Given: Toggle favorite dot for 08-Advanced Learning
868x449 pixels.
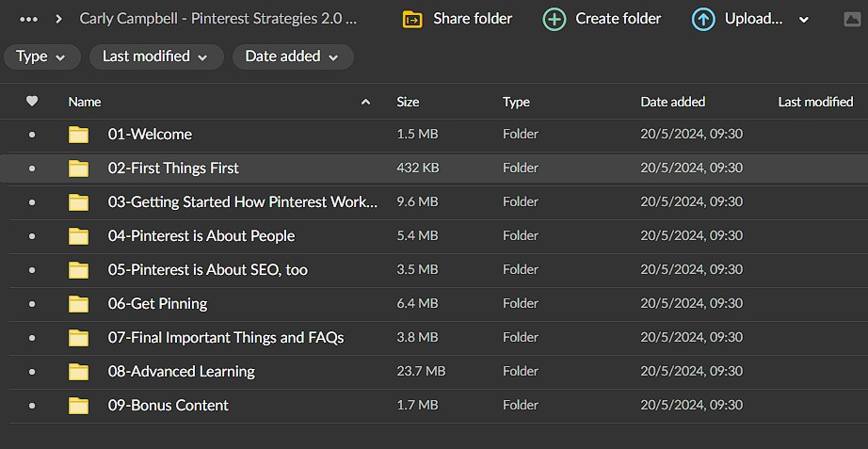Looking at the screenshot, I should click(32, 371).
